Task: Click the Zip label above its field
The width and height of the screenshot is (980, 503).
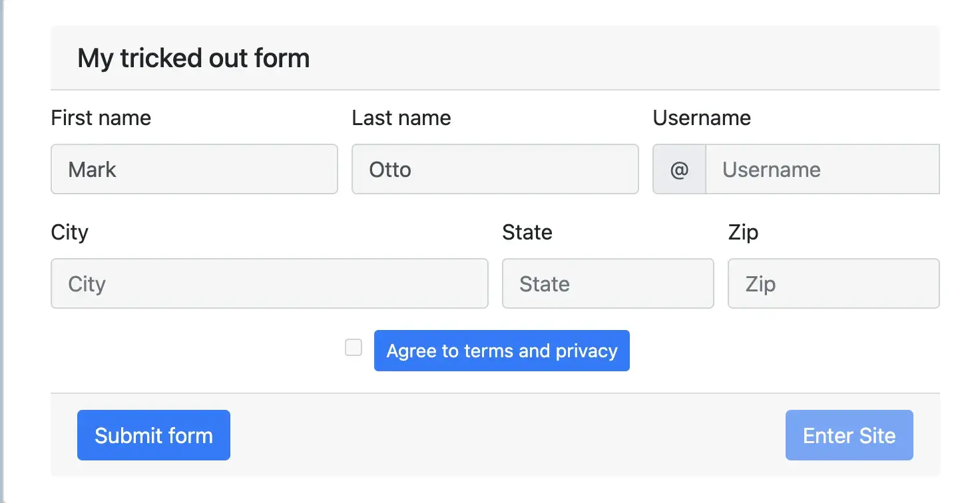Action: 744,233
